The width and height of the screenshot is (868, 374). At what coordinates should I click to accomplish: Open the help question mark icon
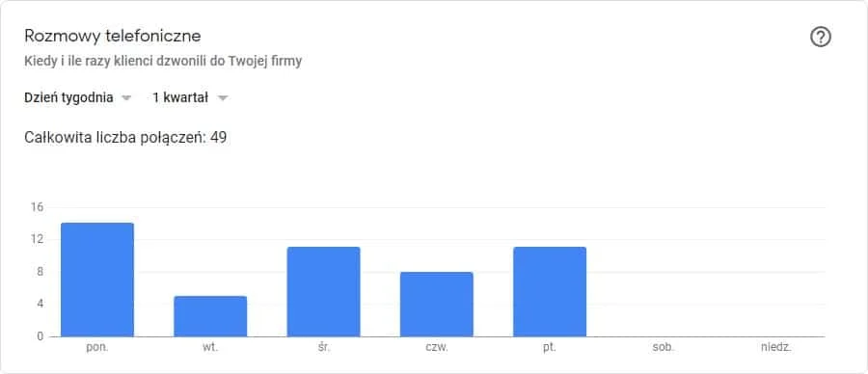[x=821, y=37]
